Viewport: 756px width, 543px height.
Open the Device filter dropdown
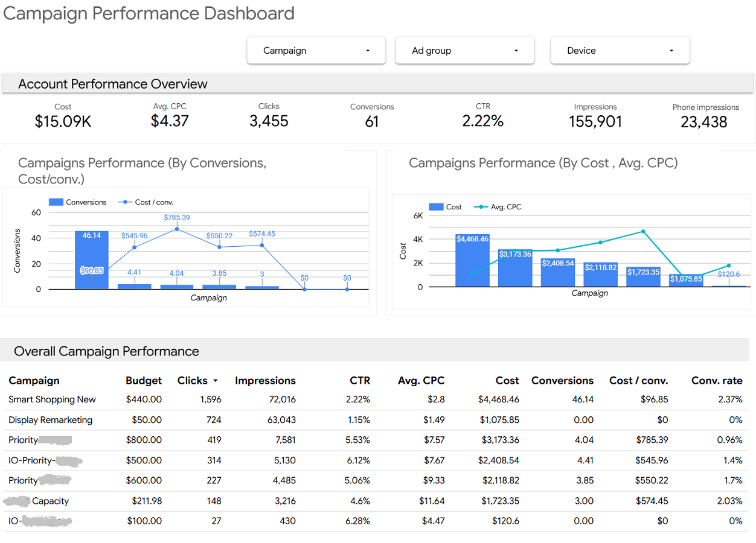pos(620,51)
